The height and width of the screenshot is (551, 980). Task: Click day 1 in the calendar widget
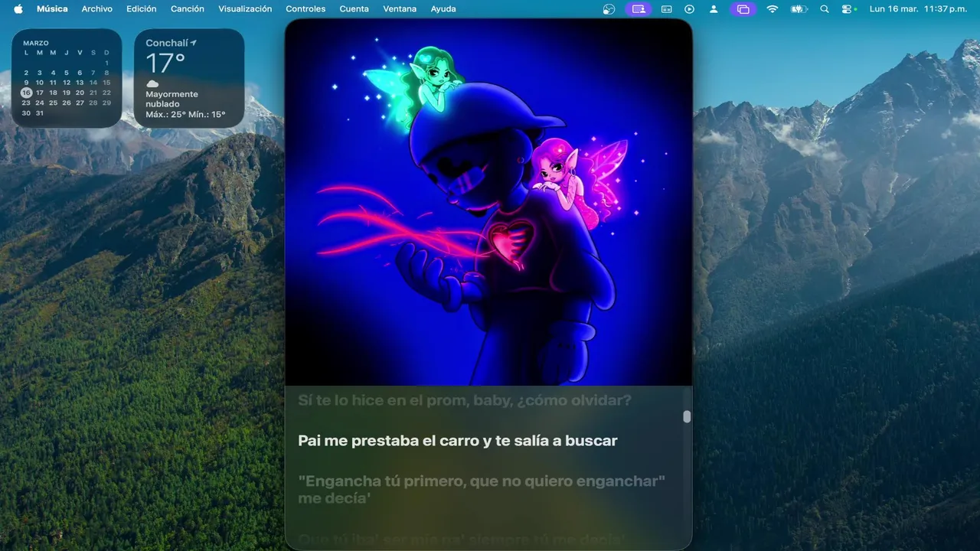[106, 63]
